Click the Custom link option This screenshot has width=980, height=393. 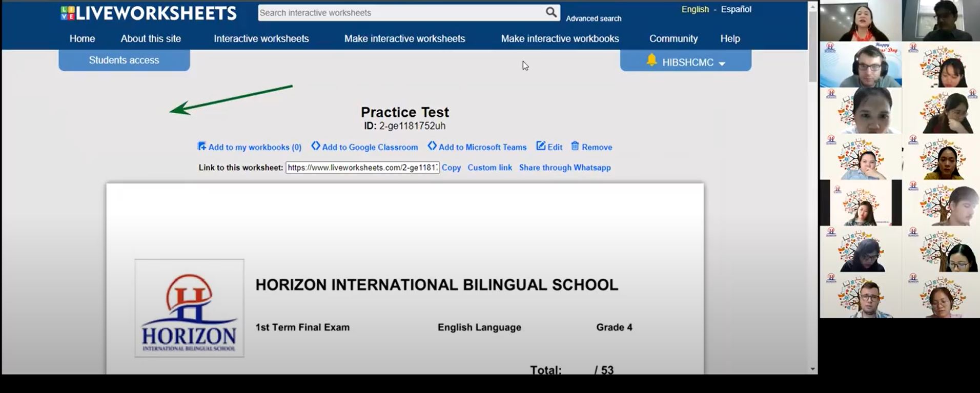click(x=489, y=168)
